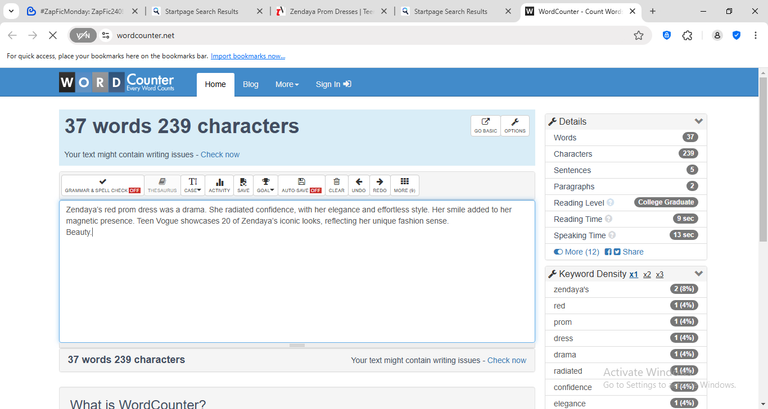
Task: Click the College Graduate reading level badge
Action: [666, 202]
